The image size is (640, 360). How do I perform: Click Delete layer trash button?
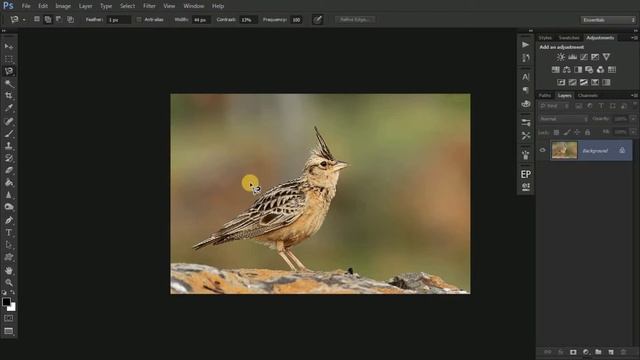(623, 352)
